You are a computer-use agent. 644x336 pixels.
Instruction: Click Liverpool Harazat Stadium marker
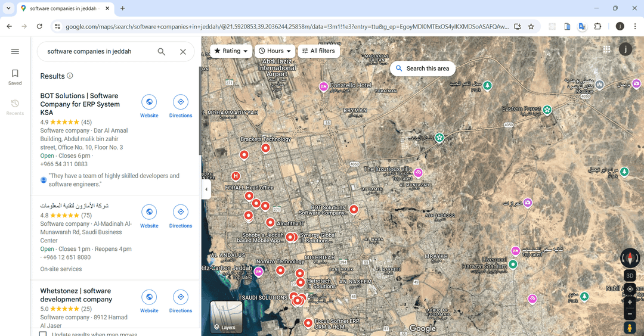tap(513, 265)
